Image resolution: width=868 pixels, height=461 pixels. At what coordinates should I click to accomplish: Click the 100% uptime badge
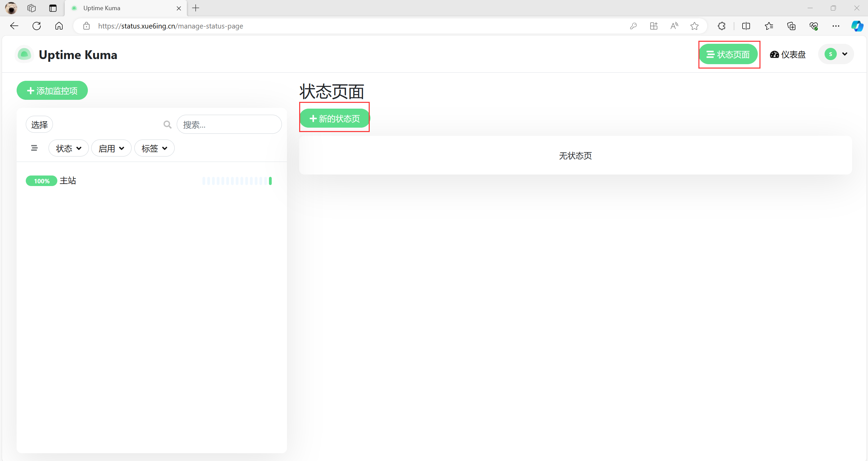click(41, 181)
